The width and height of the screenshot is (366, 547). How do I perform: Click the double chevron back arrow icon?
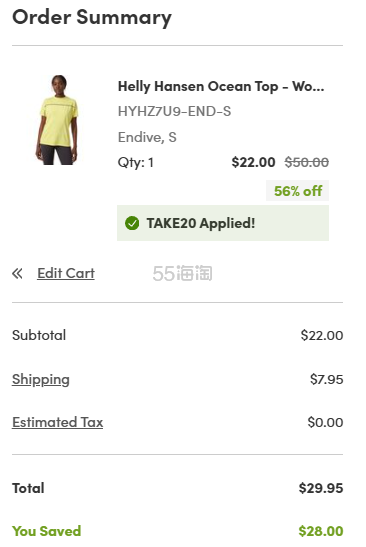[17, 274]
